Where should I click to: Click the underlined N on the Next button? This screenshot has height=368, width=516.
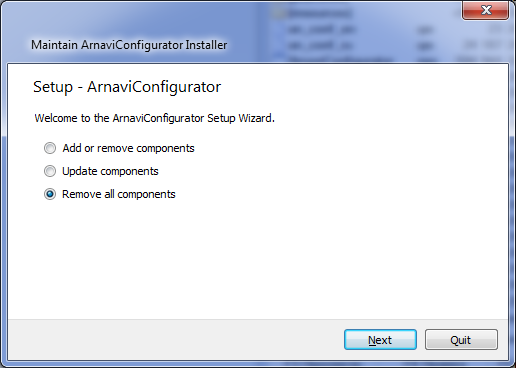pyautogui.click(x=372, y=340)
